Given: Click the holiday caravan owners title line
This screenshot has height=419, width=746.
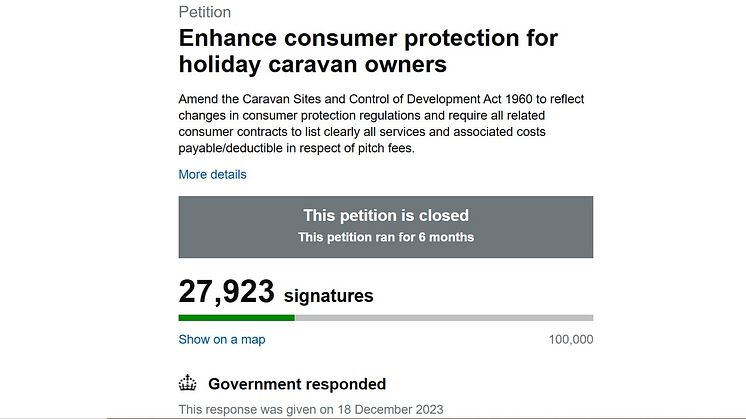Looking at the screenshot, I should [312, 66].
